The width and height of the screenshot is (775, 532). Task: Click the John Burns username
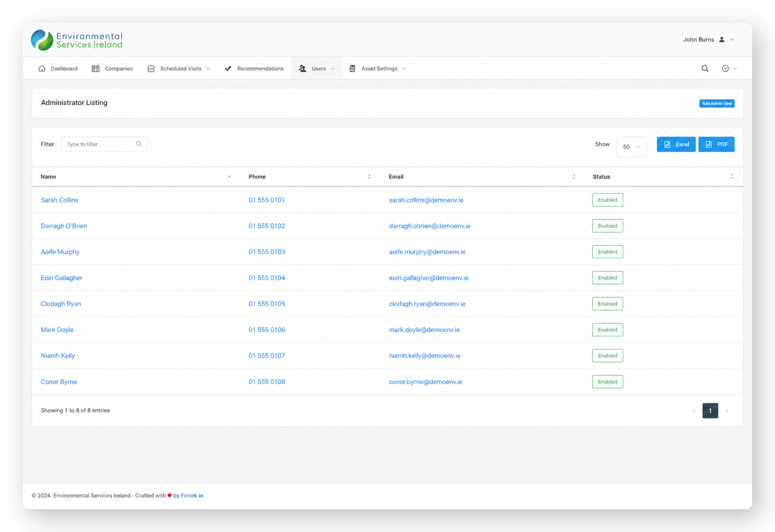click(x=699, y=39)
